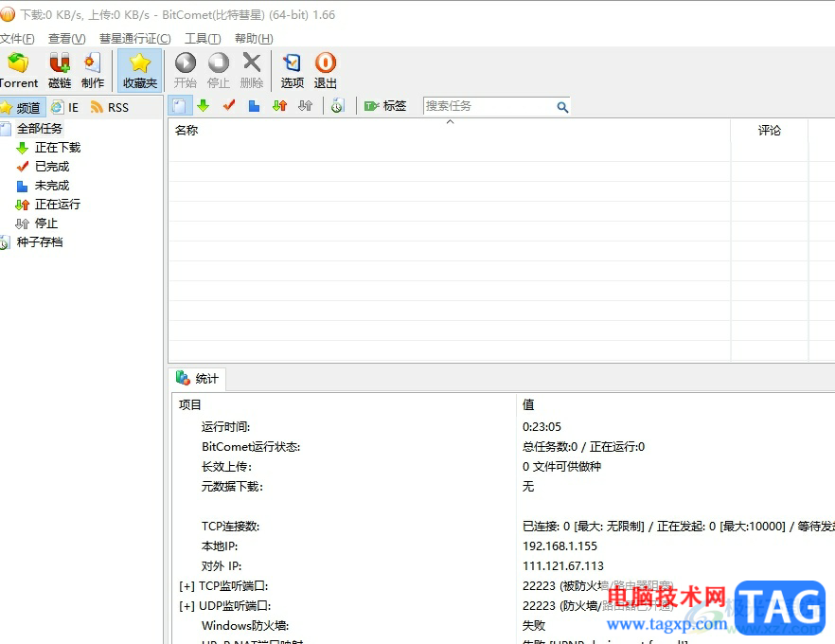Click the running tasks filter arrows icon

(279, 106)
